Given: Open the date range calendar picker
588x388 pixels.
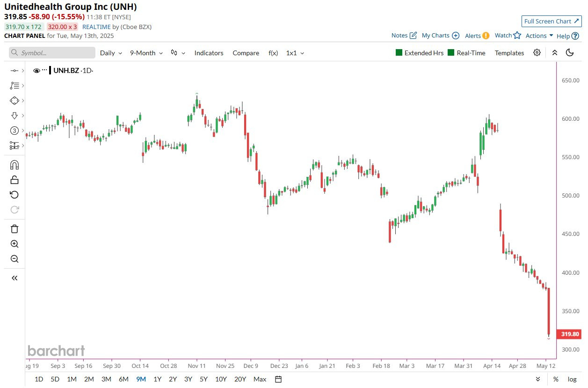Looking at the screenshot, I should [x=278, y=379].
